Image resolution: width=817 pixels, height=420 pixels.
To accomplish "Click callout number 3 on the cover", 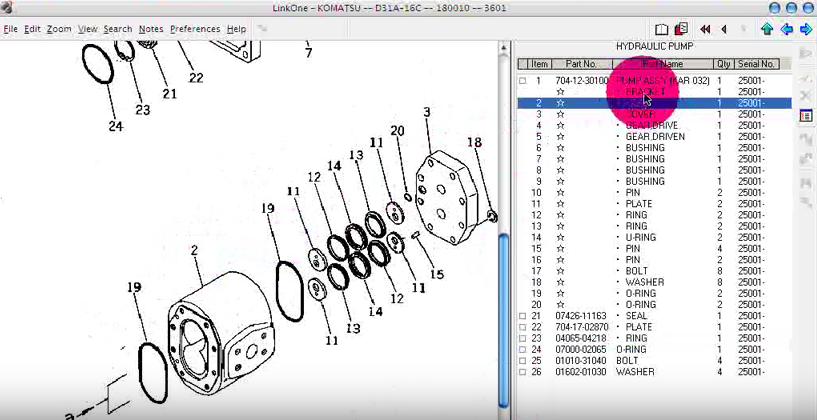I will tap(427, 112).
